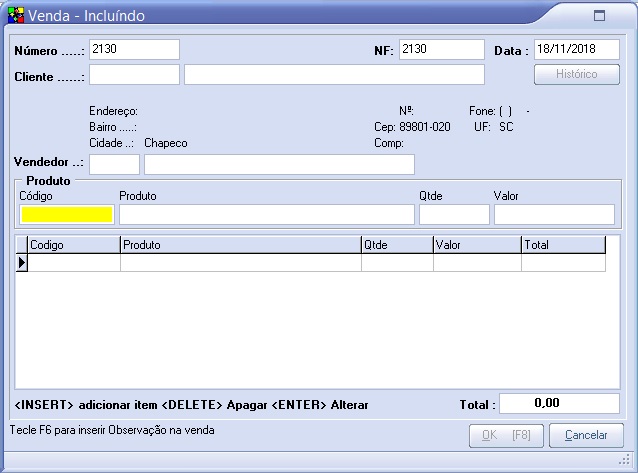The image size is (638, 473).
Task: Open the Histórico button for the client
Action: click(576, 75)
